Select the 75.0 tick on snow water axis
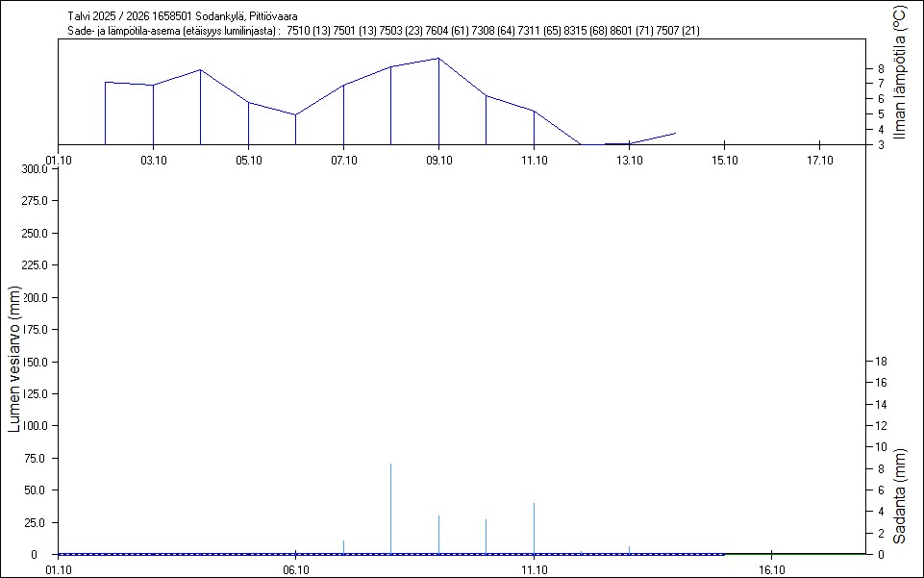Viewport: 924px width, 578px height. pyautogui.click(x=35, y=458)
